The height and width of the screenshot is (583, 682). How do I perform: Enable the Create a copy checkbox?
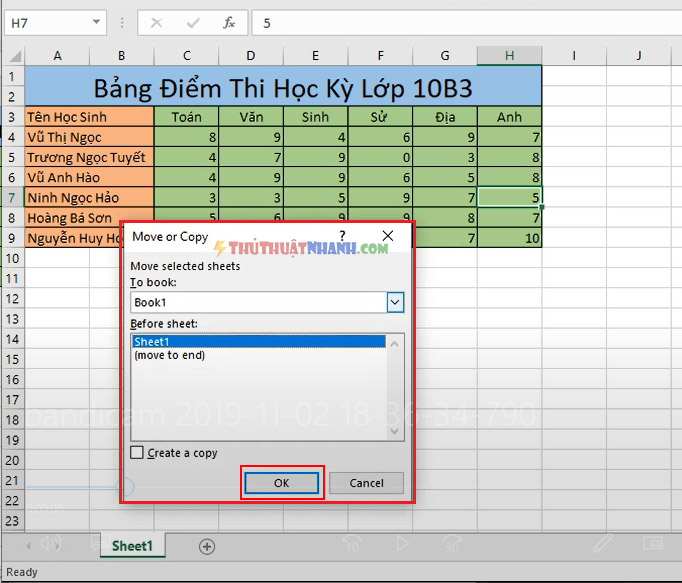point(137,452)
